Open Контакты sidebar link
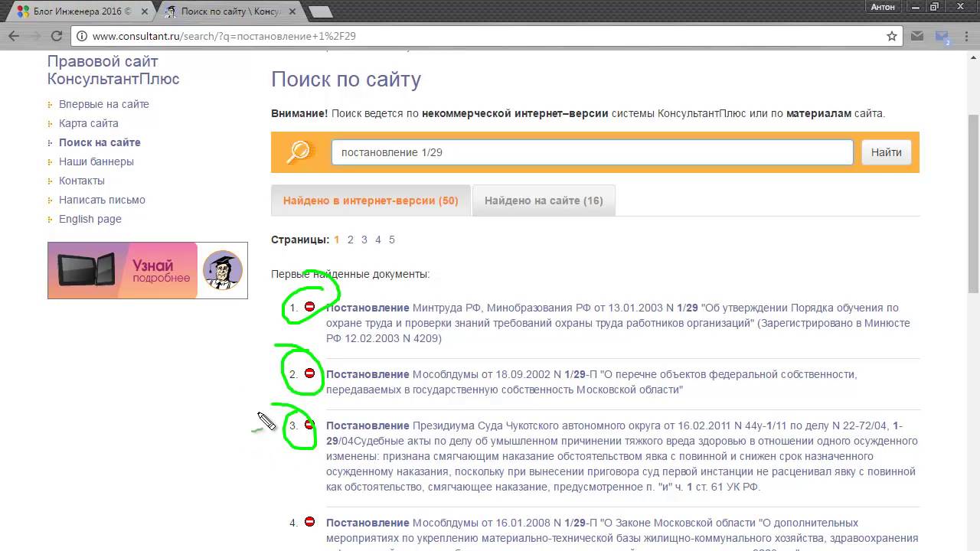This screenshot has width=980, height=551. click(82, 181)
